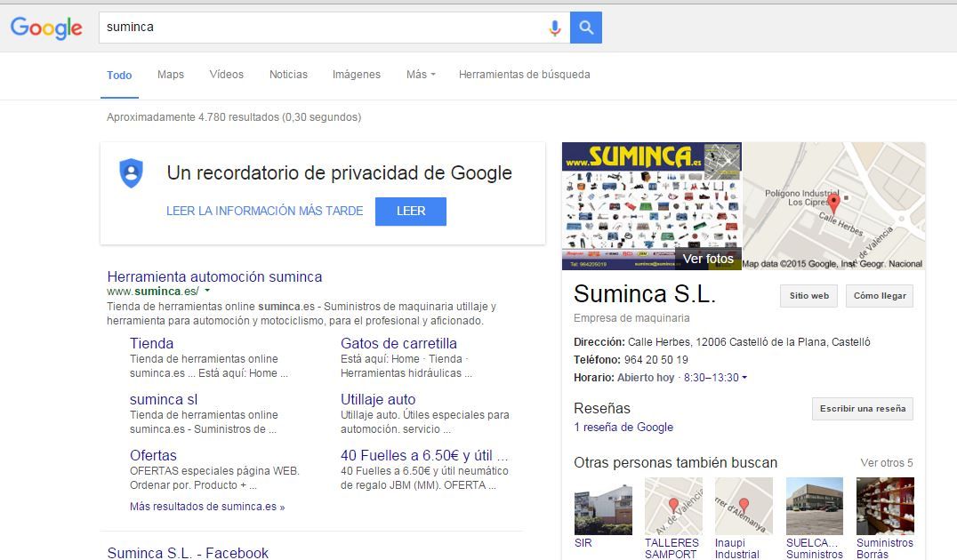Switch to the Maps tab
Screen dimensions: 957x560
coord(170,75)
